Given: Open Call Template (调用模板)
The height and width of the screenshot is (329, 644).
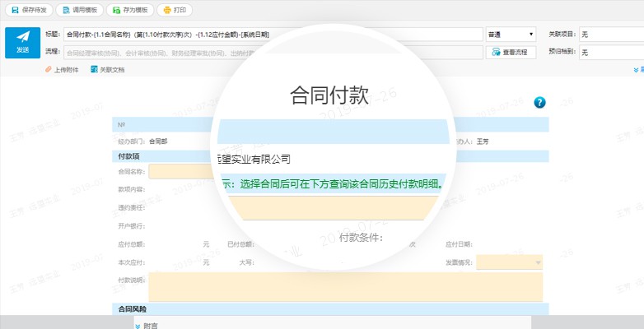Looking at the screenshot, I should point(79,11).
